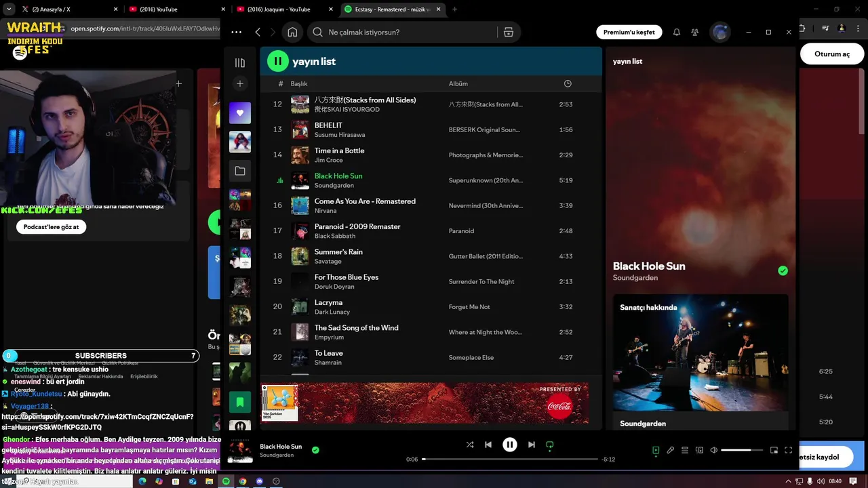Open the profile avatar menu
This screenshot has height=488, width=868.
pyautogui.click(x=720, y=32)
